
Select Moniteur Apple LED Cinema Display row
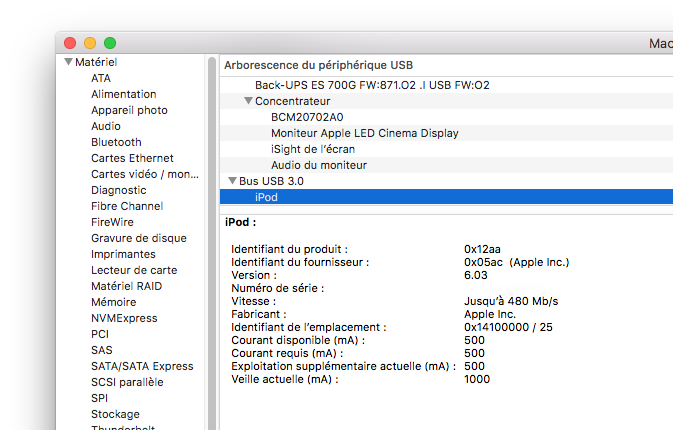point(446,133)
